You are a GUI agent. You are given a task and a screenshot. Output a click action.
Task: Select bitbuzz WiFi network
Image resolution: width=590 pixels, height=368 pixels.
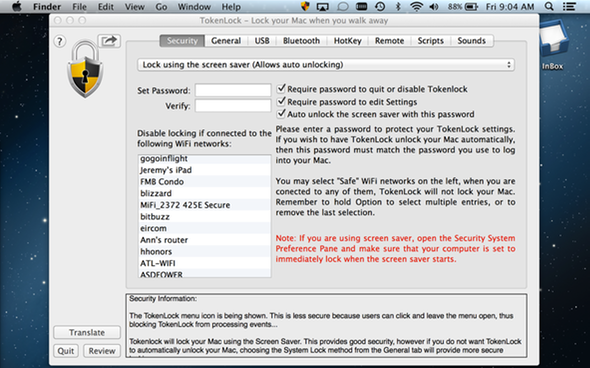(204, 216)
